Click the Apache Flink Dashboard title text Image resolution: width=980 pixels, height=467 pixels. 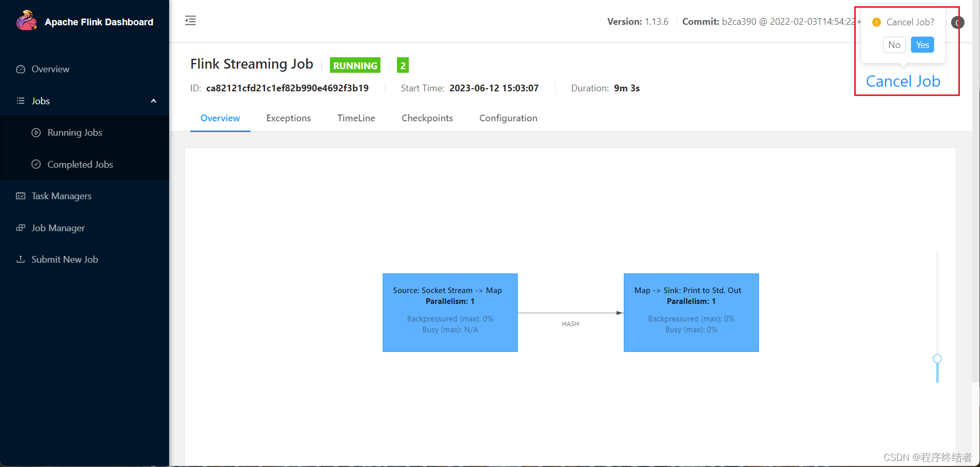point(99,22)
